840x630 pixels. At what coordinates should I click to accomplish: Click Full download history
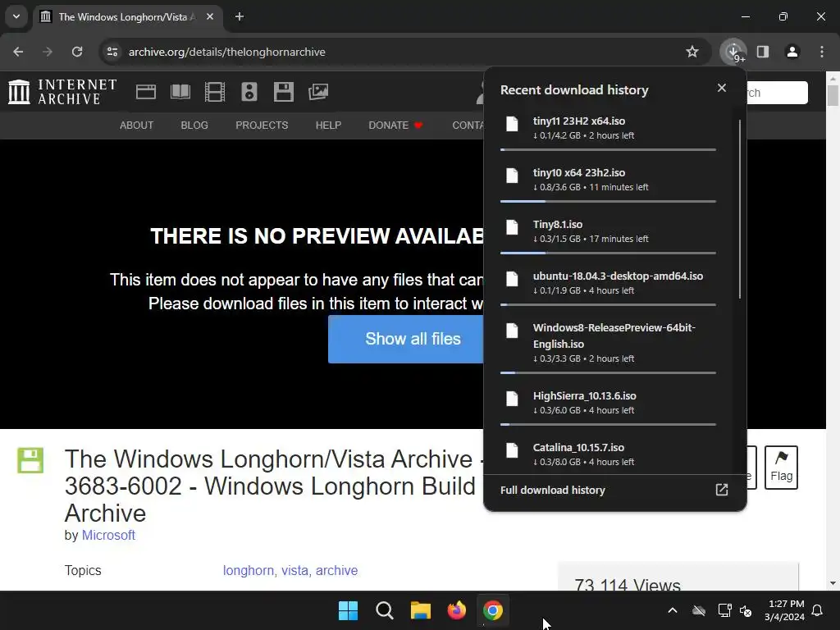(553, 491)
